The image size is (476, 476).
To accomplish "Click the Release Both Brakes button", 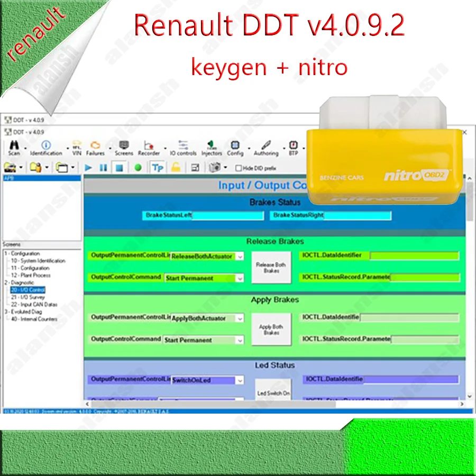I will (271, 268).
